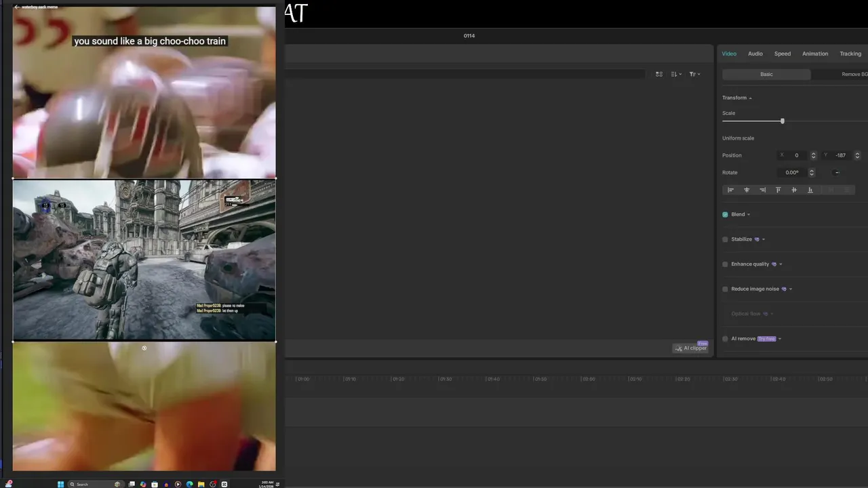Click the rotate handle below selected clip
Image resolution: width=868 pixels, height=488 pixels.
pyautogui.click(x=144, y=348)
